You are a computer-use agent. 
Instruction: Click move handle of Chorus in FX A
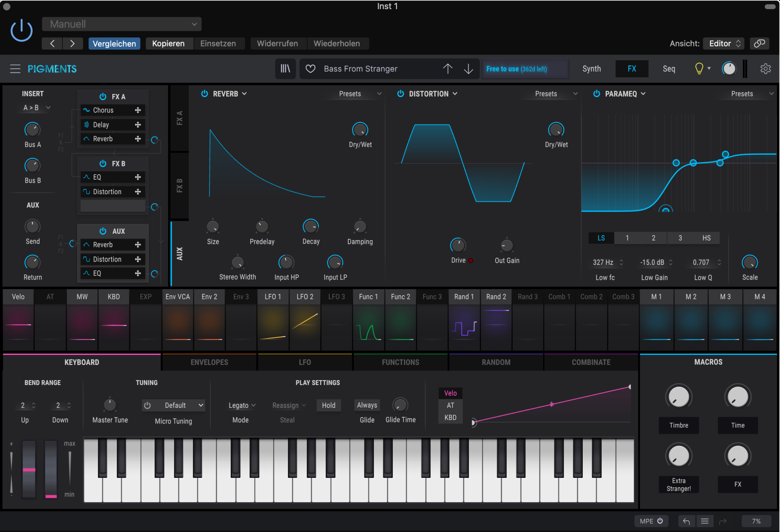point(138,110)
